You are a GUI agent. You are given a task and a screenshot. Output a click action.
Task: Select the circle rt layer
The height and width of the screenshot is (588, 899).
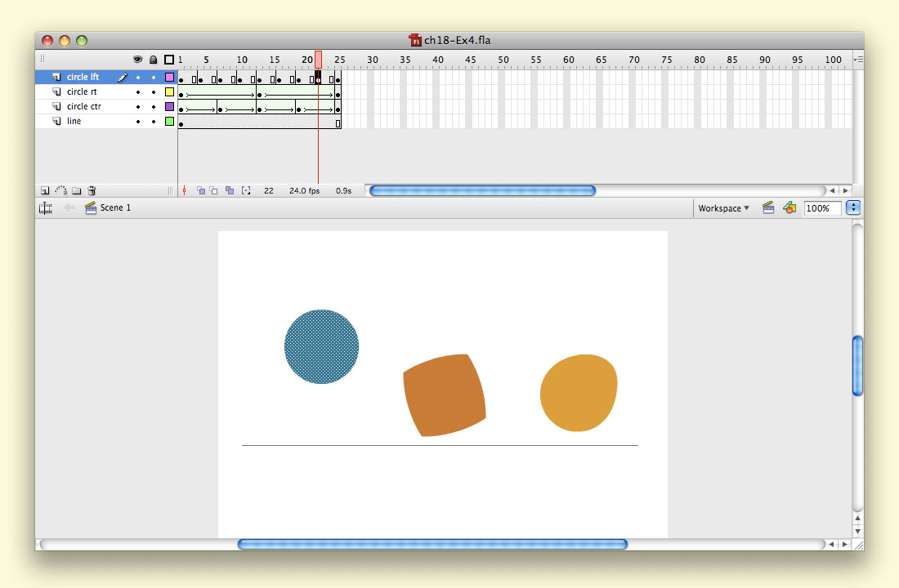[82, 92]
